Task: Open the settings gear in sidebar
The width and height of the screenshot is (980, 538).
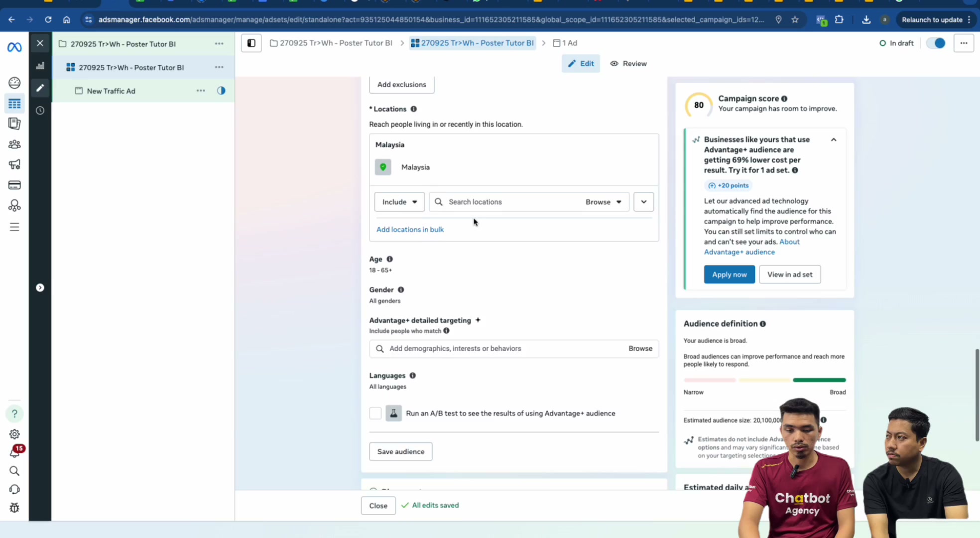Action: pyautogui.click(x=14, y=434)
